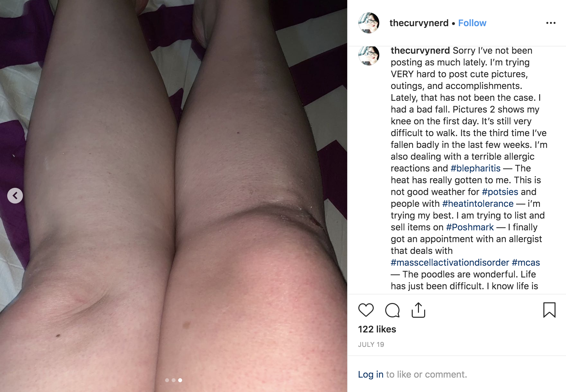Click profile avatar beside the caption
Image resolution: width=566 pixels, height=392 pixels.
(369, 56)
